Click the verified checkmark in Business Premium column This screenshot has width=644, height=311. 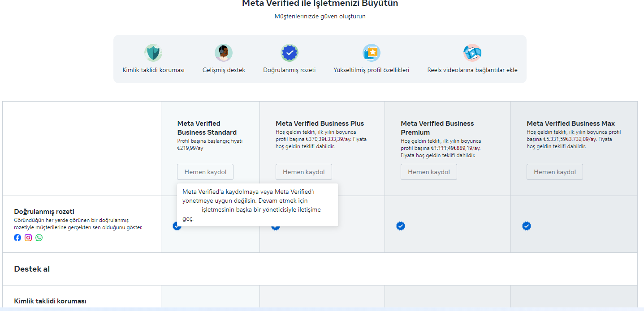pos(401,226)
